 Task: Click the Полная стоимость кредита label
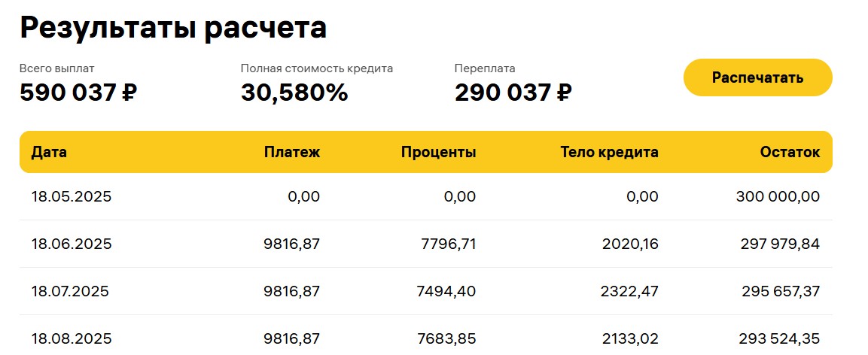click(x=317, y=68)
